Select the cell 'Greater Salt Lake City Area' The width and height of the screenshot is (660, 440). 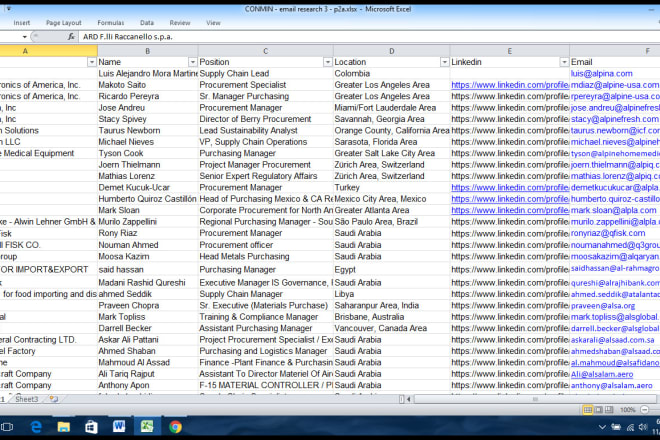coord(391,153)
